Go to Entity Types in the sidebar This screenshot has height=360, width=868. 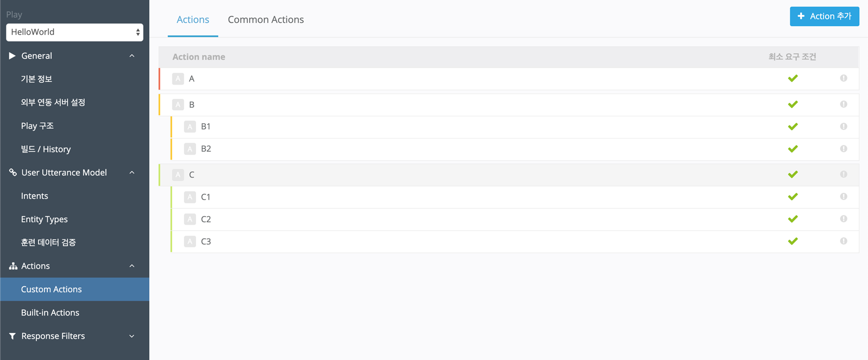44,219
